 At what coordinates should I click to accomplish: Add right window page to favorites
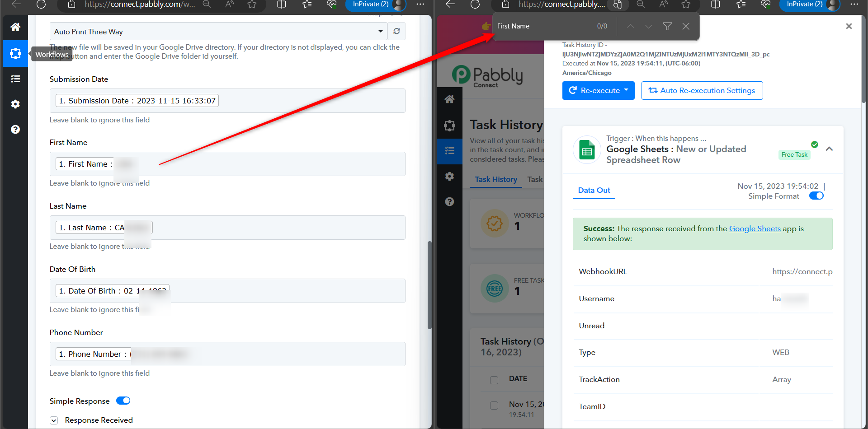click(686, 5)
